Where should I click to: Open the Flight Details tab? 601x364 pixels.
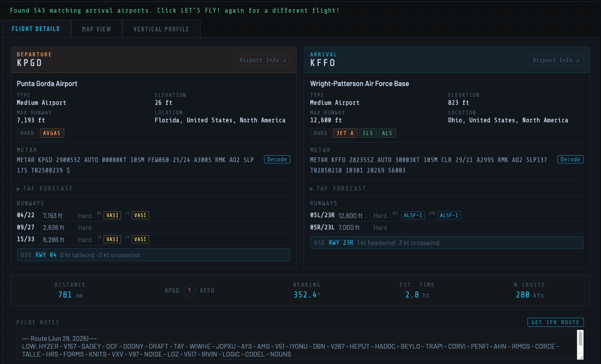pyautogui.click(x=36, y=29)
